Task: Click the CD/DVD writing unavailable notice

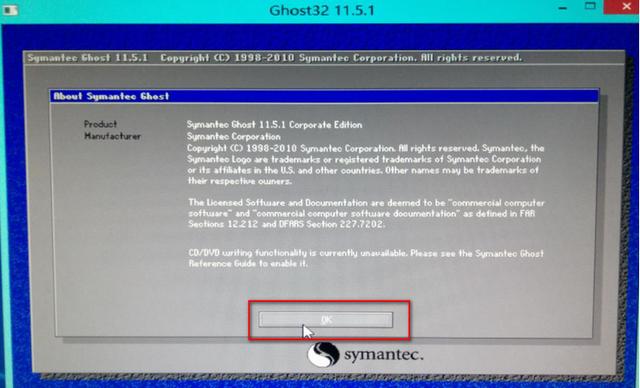Action: (366, 258)
